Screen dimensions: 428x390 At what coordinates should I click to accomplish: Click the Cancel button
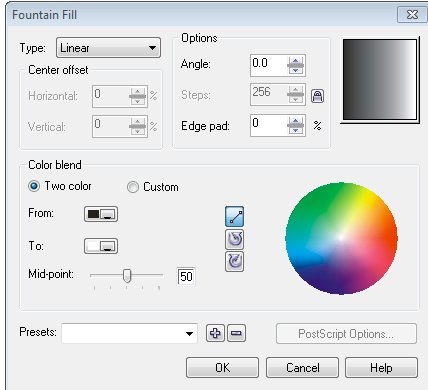pyautogui.click(x=302, y=368)
